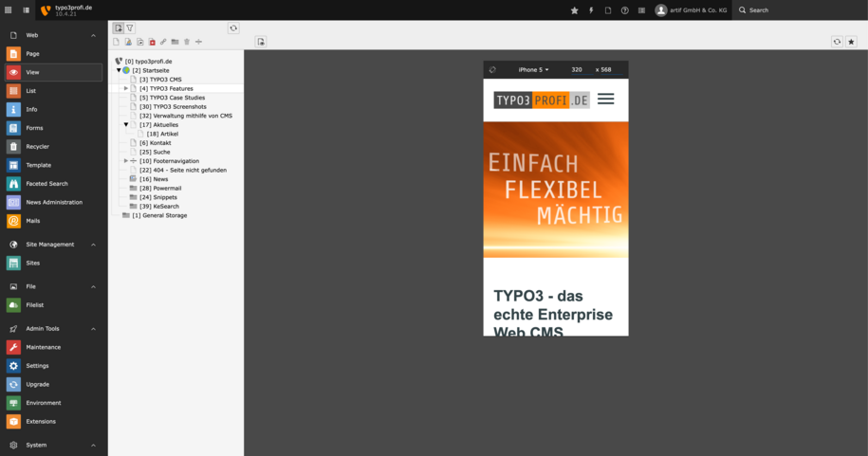Select the KeSearch folder in tree
The width and height of the screenshot is (868, 456).
159,207
